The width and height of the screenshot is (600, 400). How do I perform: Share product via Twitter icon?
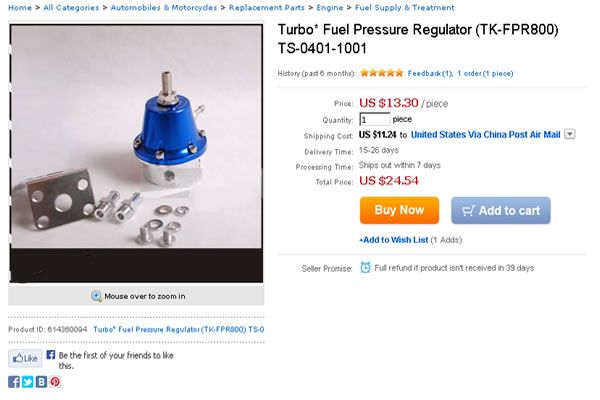tap(28, 382)
